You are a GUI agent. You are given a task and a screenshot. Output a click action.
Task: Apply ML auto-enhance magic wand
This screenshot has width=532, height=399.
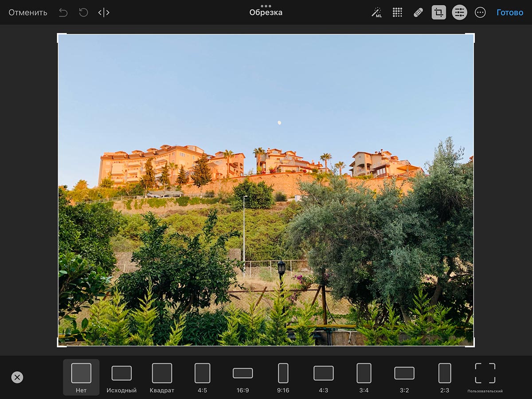(x=376, y=12)
